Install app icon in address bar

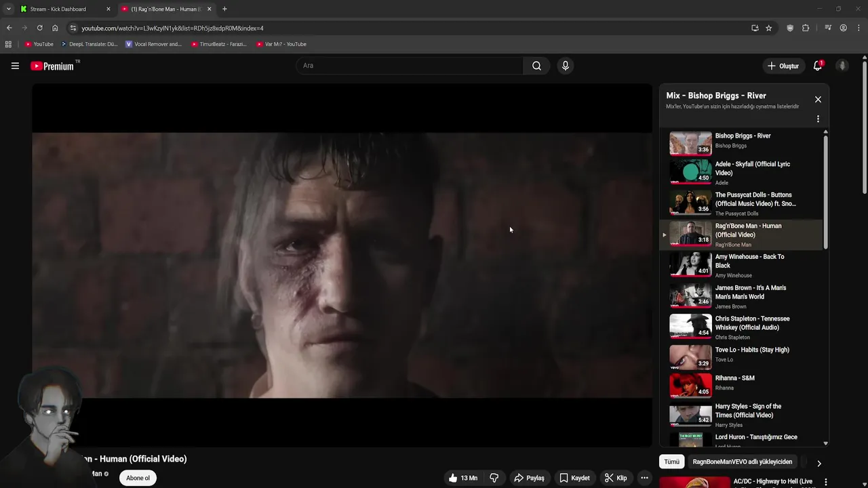755,28
